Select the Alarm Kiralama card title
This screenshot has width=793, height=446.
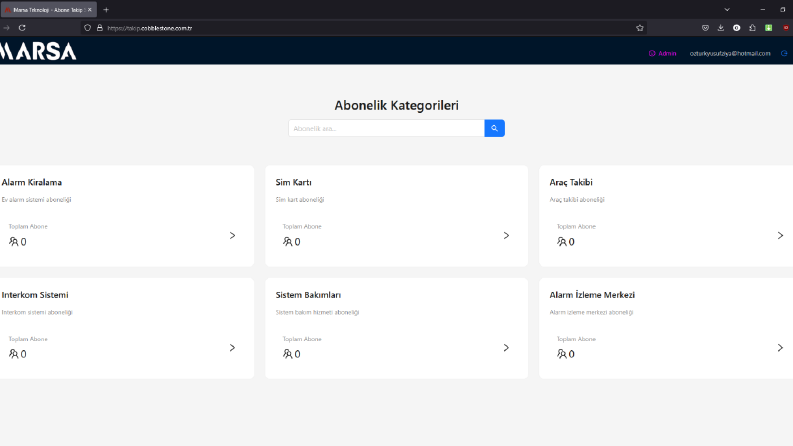click(x=32, y=182)
